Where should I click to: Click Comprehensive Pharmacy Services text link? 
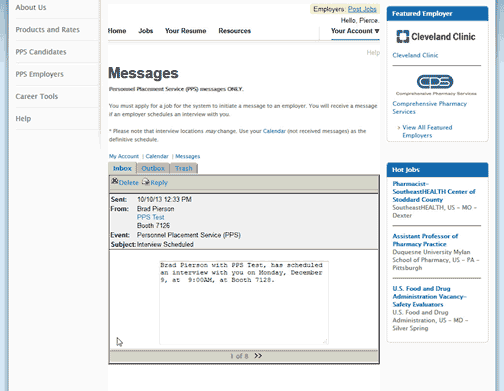click(430, 108)
